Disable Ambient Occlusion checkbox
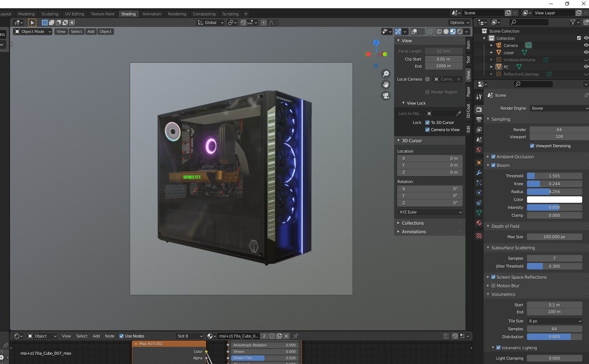Viewport: 589px width, 364px height. [493, 157]
